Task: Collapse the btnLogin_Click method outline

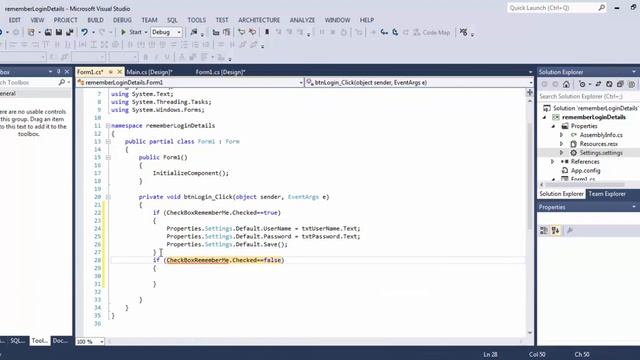Action: pos(108,197)
